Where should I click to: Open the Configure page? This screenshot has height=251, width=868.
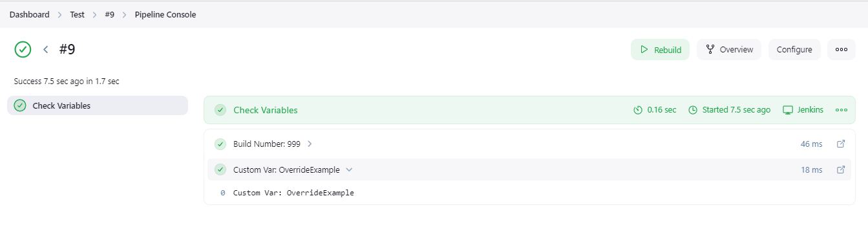[x=794, y=49]
